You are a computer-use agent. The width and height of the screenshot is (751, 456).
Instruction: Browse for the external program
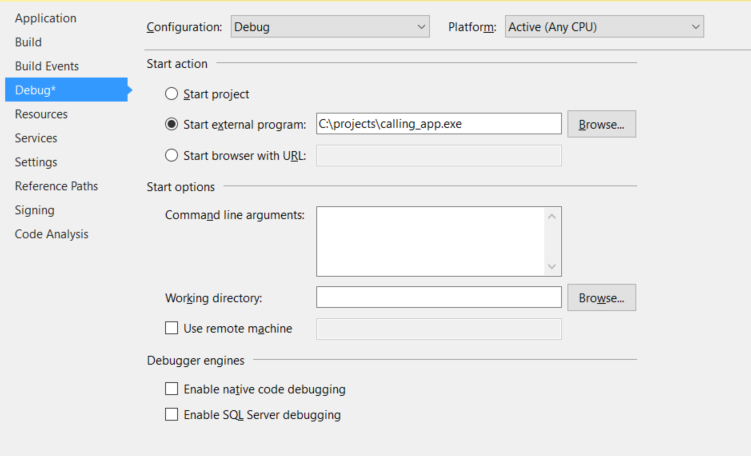pos(601,124)
